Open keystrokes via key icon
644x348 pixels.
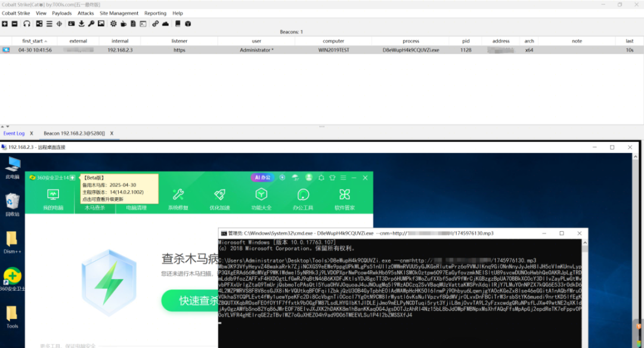click(x=91, y=24)
